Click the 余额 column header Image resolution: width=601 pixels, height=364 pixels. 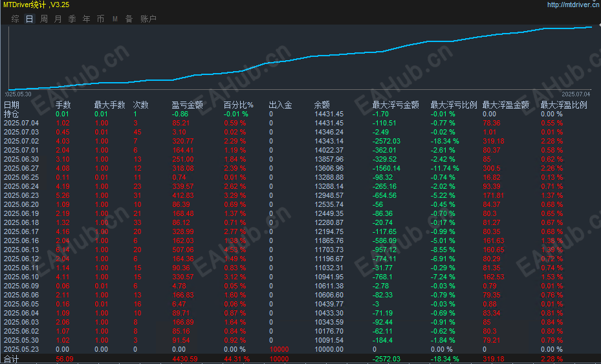(322, 105)
